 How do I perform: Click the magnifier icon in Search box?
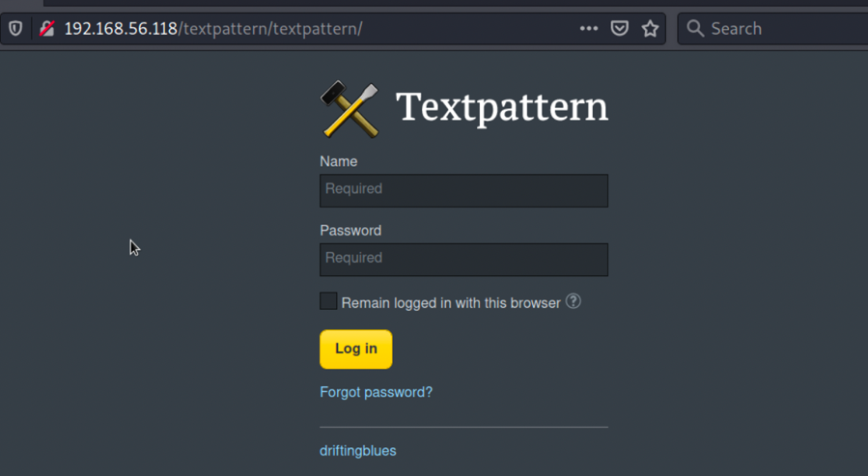coord(695,28)
